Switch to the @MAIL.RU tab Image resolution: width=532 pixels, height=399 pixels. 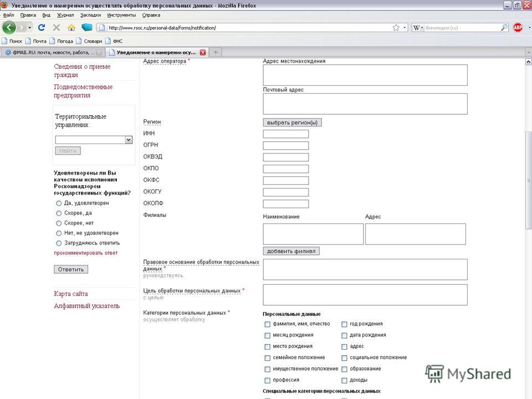pos(53,52)
